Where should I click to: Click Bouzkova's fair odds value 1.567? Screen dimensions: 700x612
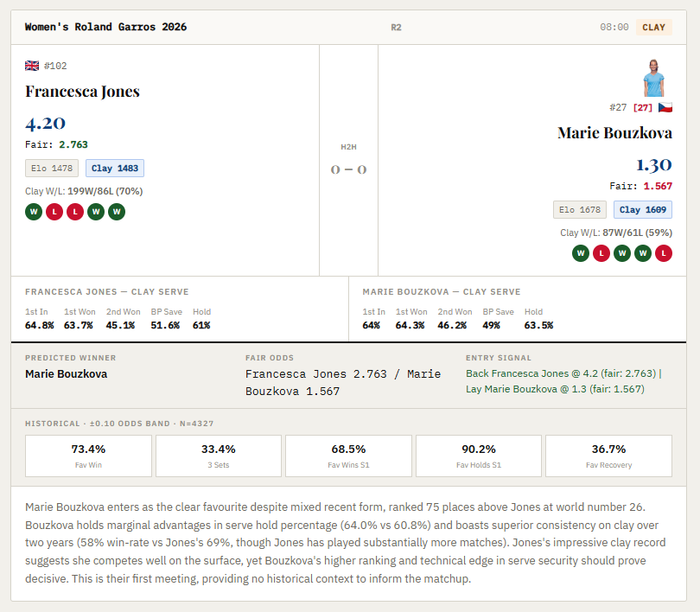[x=658, y=186]
